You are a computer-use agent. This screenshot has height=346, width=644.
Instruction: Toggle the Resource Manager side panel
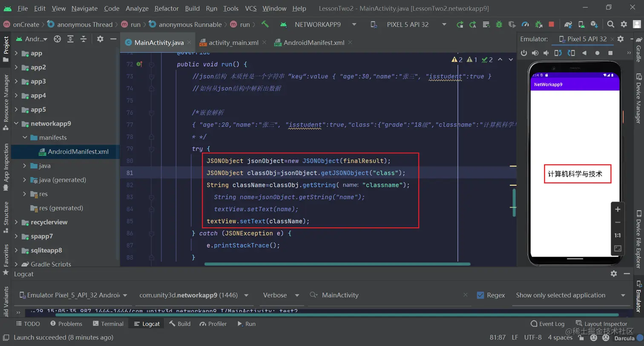pos(6,102)
